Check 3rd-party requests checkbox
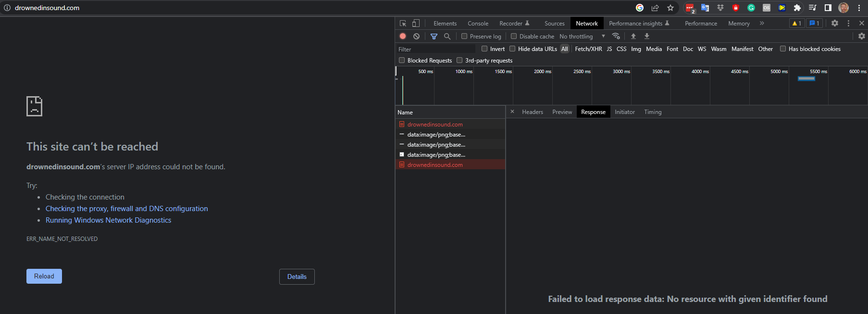This screenshot has width=868, height=314. pyautogui.click(x=459, y=60)
